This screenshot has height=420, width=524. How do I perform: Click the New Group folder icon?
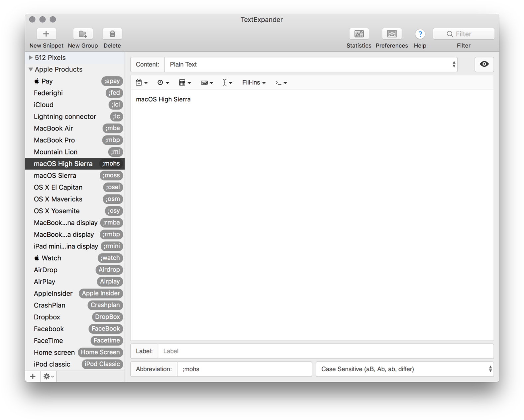pos(83,34)
